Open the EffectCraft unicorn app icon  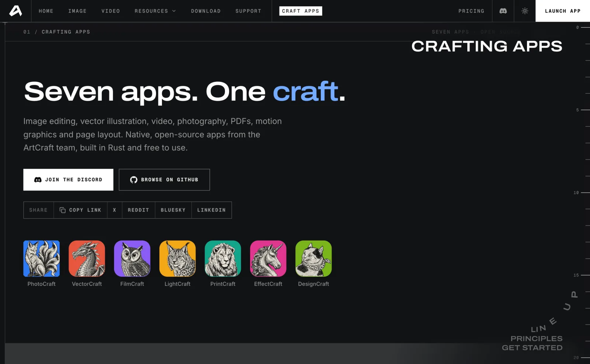pyautogui.click(x=268, y=259)
